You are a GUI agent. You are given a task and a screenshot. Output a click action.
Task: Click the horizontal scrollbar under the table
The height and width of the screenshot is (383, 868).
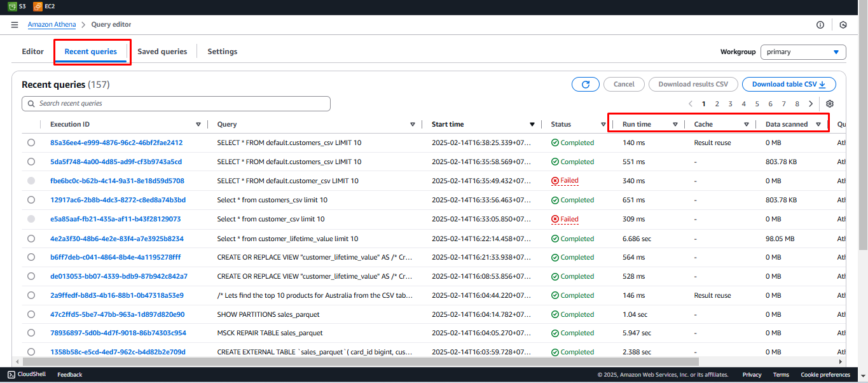382,361
